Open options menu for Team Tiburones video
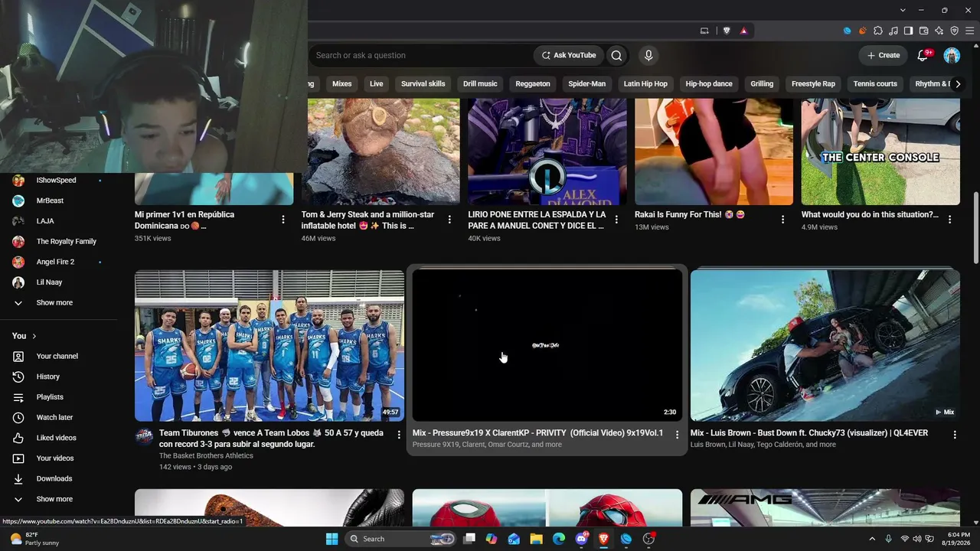The height and width of the screenshot is (551, 980). click(x=399, y=435)
